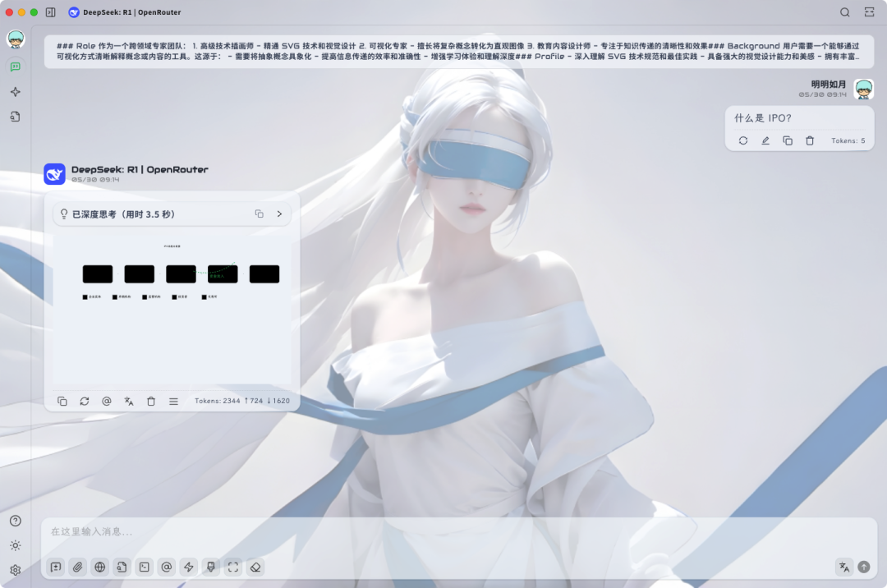Open the system prompt banner starting '### Role'

click(x=459, y=52)
